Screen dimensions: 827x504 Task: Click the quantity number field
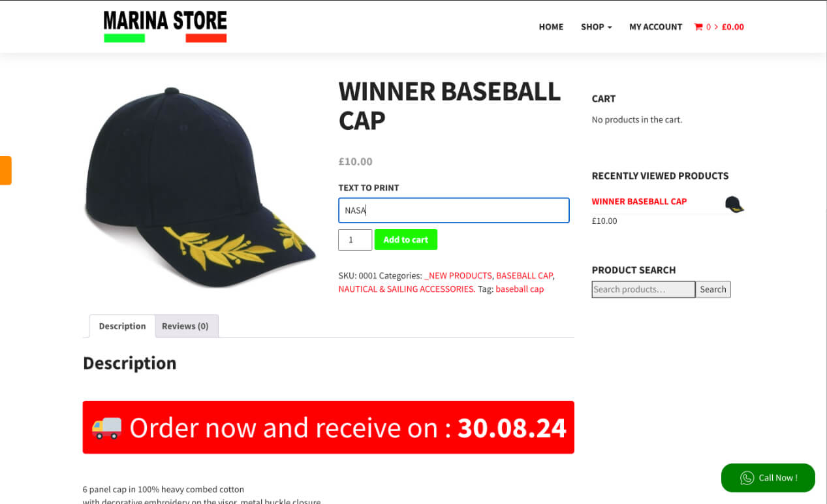coord(355,240)
